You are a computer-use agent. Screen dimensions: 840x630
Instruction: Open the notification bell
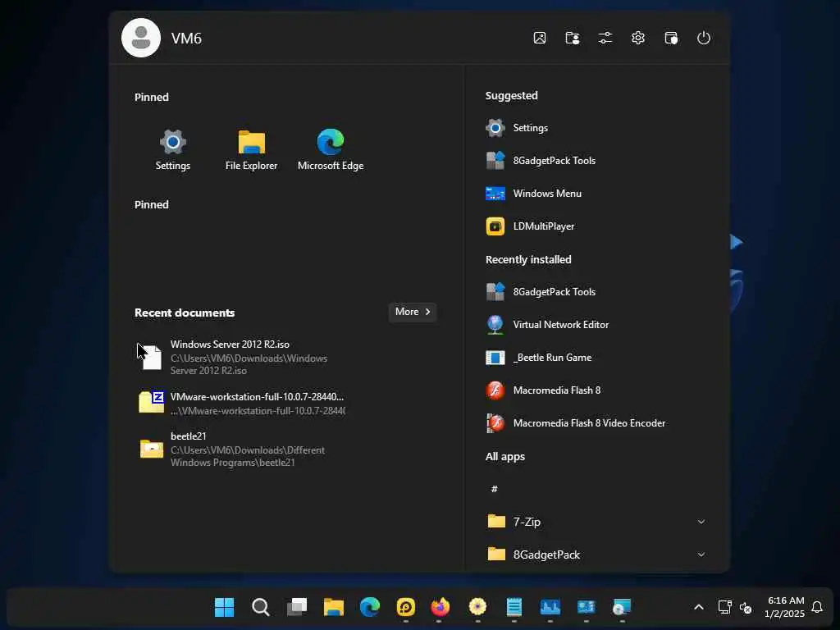tap(817, 607)
